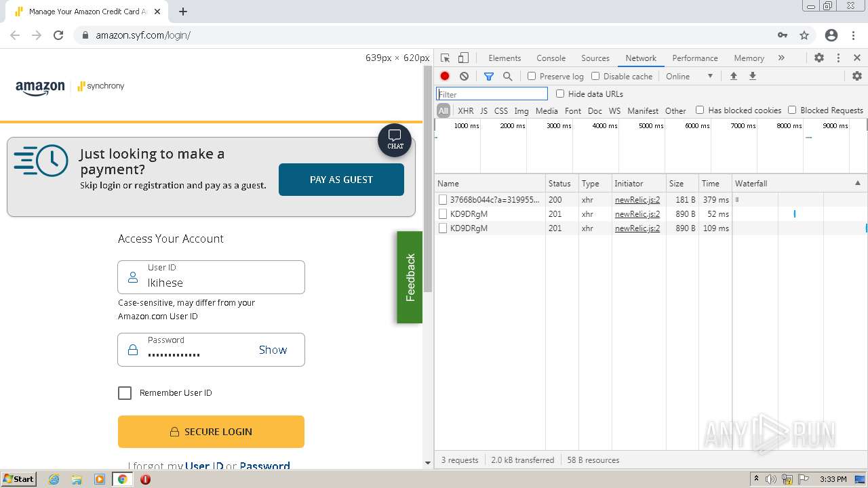The image size is (868, 488).
Task: Filter requests by XHR type
Action: point(466,110)
